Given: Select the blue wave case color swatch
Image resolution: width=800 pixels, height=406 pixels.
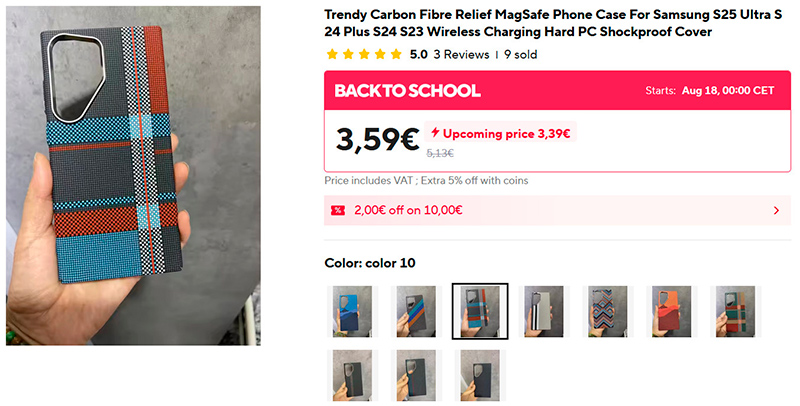Looking at the screenshot, I should 352,310.
